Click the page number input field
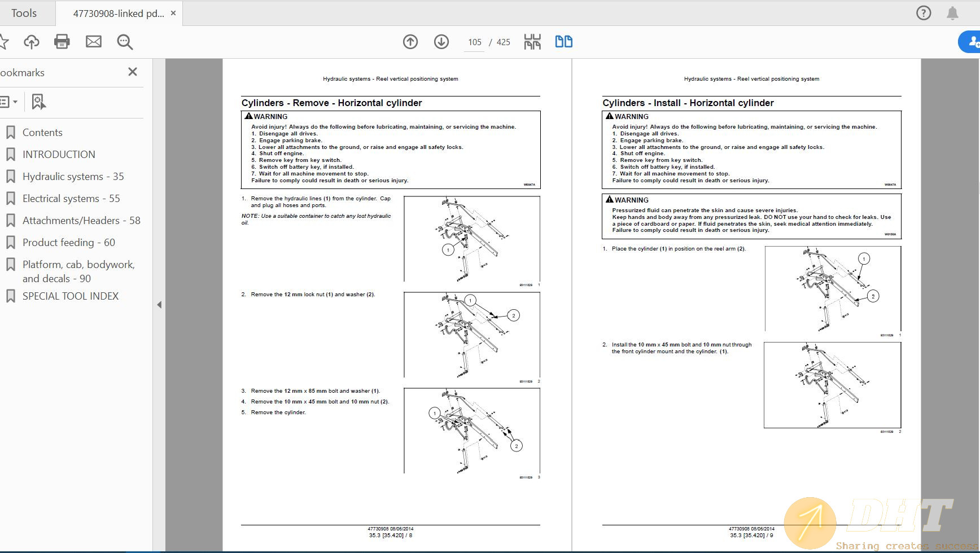Screen dimensions: 980x553 (474, 42)
